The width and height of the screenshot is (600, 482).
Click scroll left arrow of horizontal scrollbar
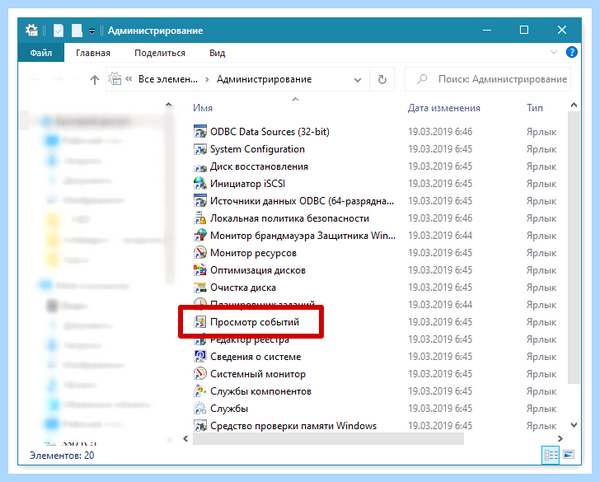tap(186, 438)
